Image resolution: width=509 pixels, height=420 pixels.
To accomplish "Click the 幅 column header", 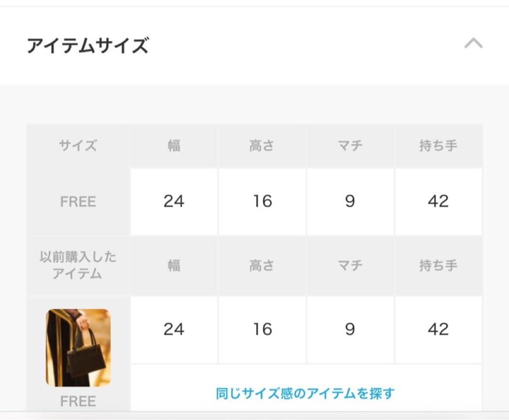I will 173,145.
